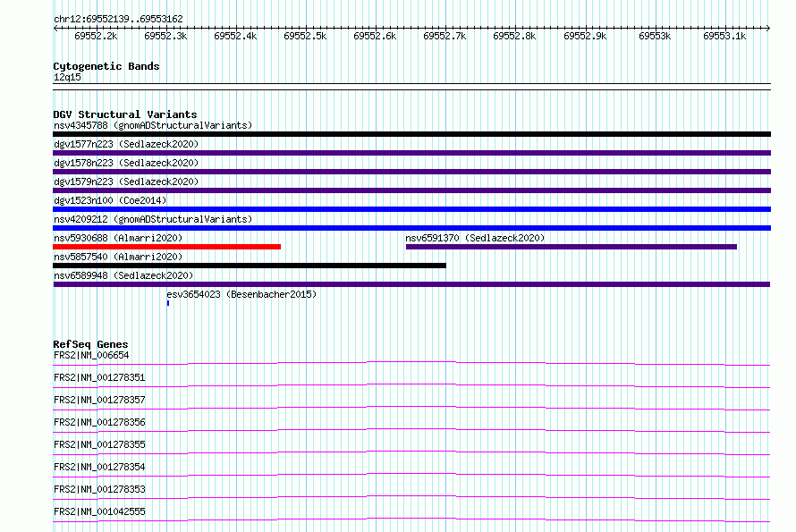Click ruler position 69553.1k
796x532 pixels.
[x=725, y=36]
